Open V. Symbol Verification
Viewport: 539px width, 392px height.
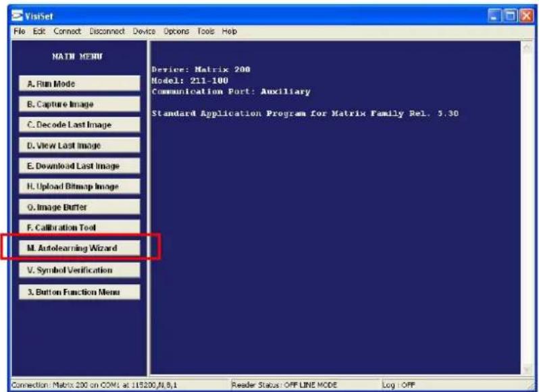[80, 270]
